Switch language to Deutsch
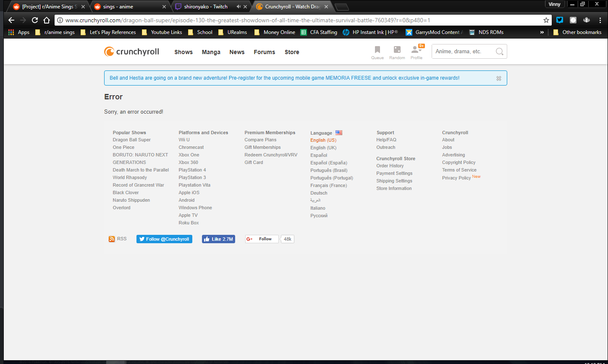Image resolution: width=608 pixels, height=364 pixels. (319, 193)
